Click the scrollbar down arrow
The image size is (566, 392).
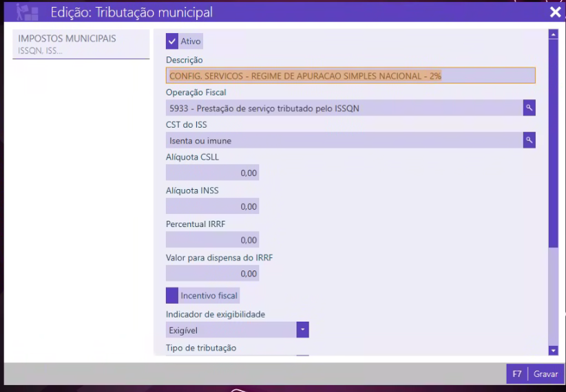pyautogui.click(x=553, y=351)
